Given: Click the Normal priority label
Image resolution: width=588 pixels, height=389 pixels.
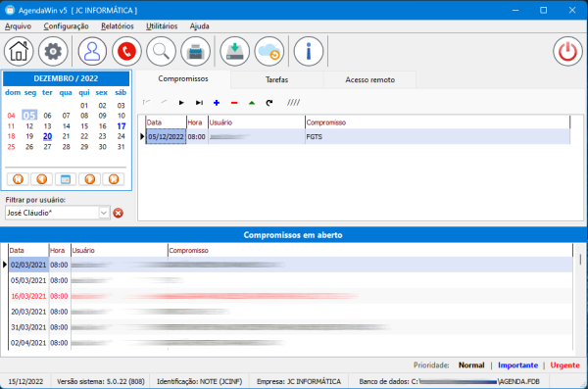Looking at the screenshot, I should [x=471, y=365].
